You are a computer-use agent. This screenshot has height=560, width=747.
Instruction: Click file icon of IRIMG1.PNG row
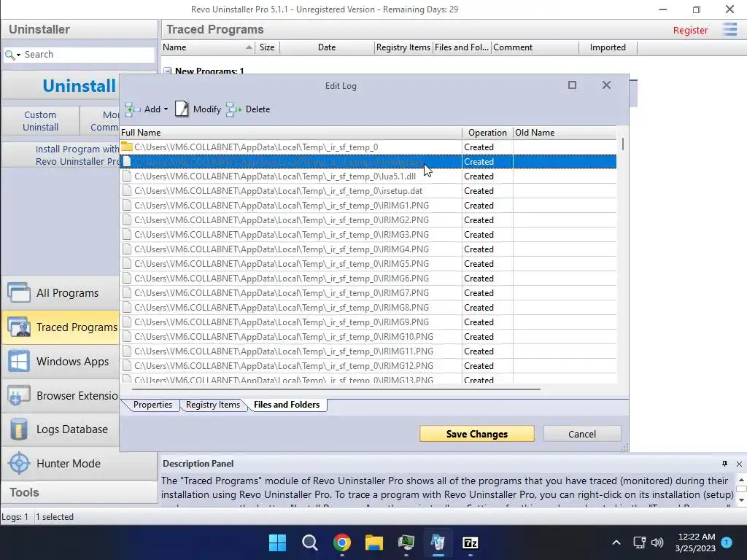click(x=127, y=205)
